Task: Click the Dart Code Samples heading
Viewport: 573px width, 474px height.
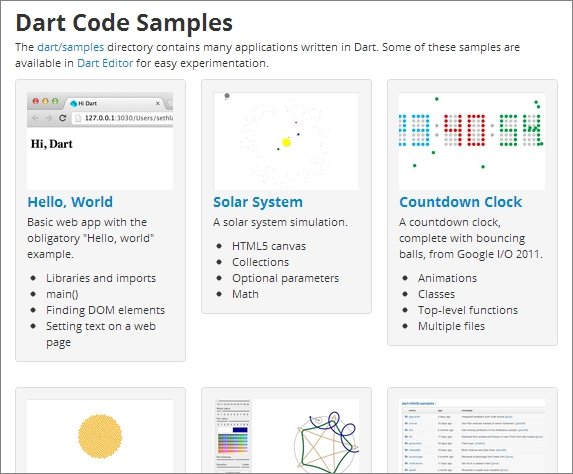Action: pos(124,22)
